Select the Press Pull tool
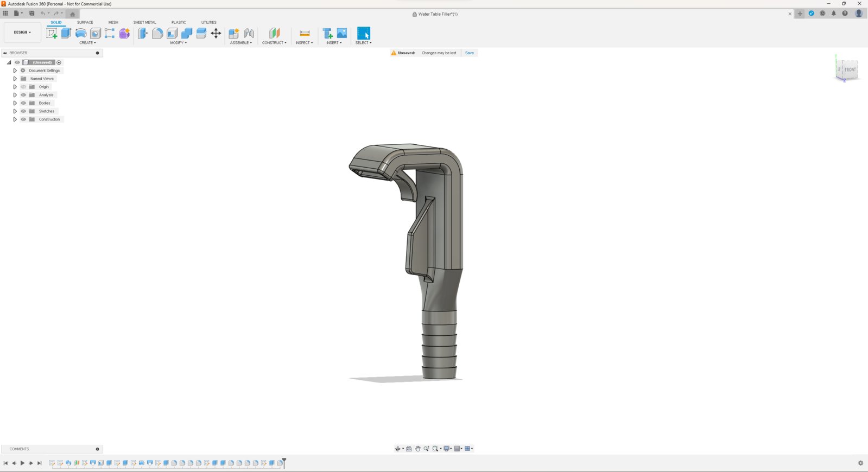 coord(143,33)
